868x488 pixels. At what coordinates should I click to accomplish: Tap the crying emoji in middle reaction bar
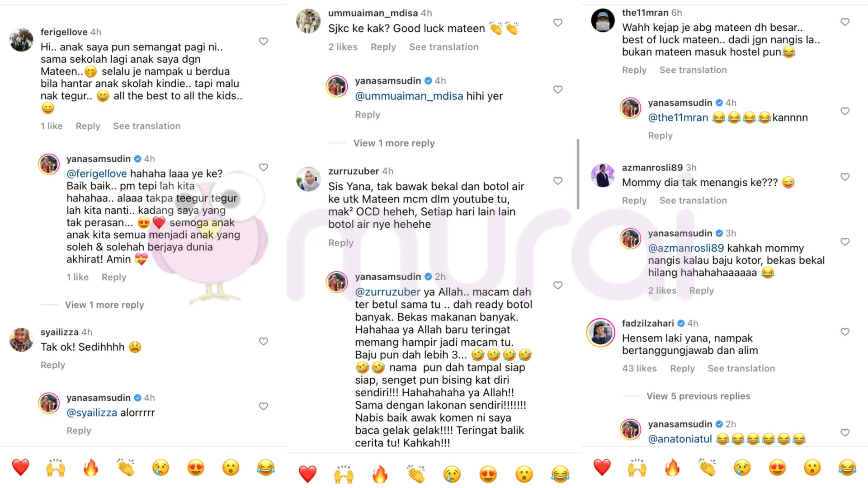452,474
